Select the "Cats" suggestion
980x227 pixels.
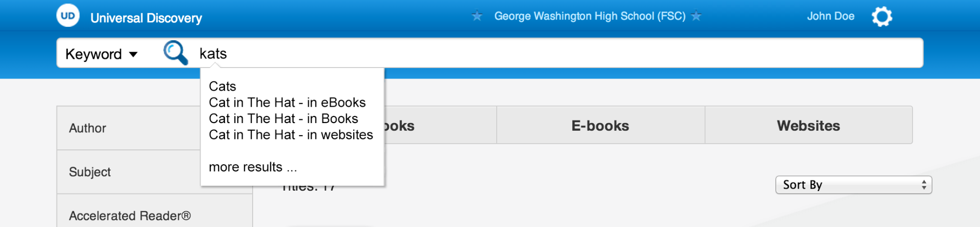pyautogui.click(x=223, y=86)
